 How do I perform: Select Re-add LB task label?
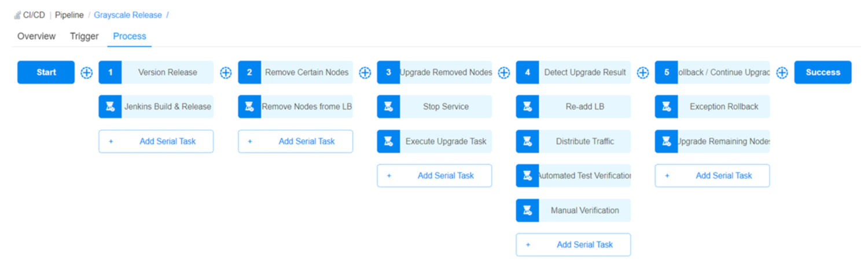pyautogui.click(x=585, y=107)
